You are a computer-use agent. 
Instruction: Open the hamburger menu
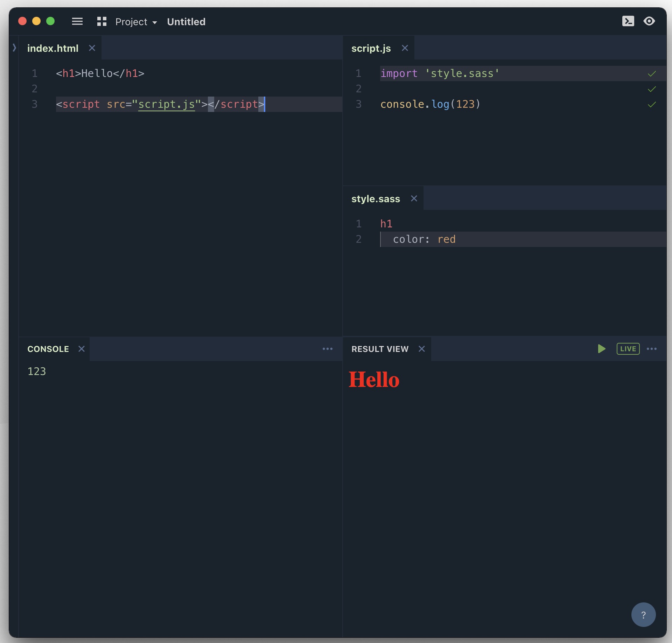coord(77,22)
